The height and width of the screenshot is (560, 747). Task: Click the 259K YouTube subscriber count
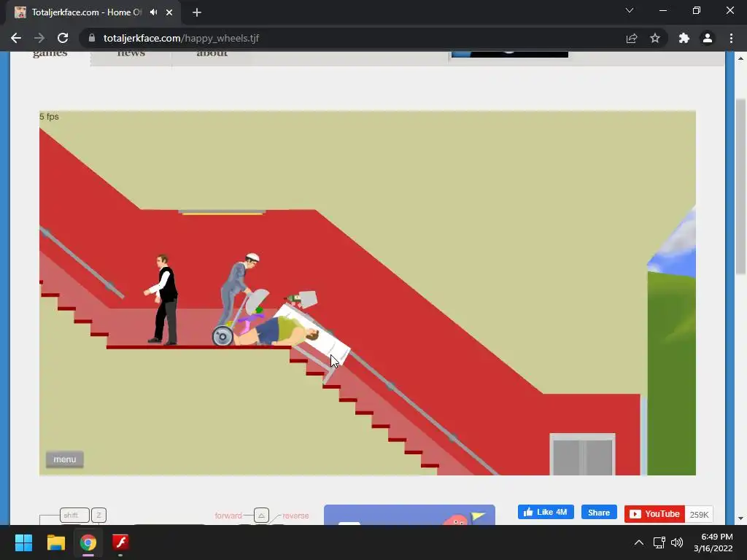pos(699,514)
